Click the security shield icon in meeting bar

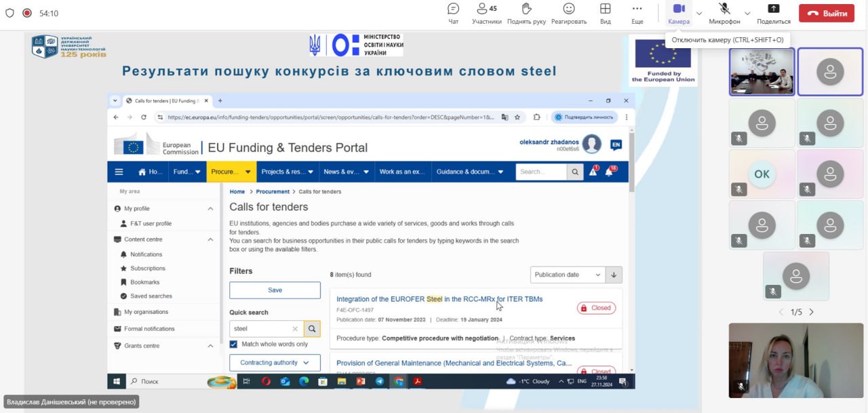click(9, 13)
